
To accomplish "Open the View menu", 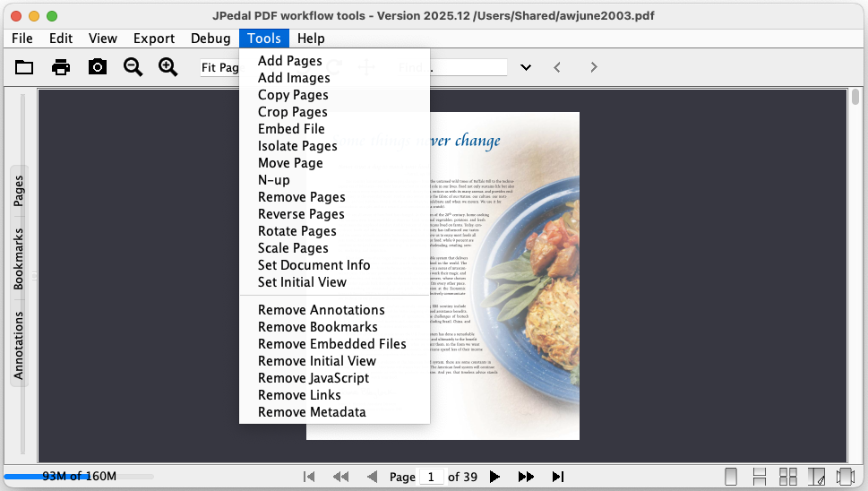I will pos(103,39).
